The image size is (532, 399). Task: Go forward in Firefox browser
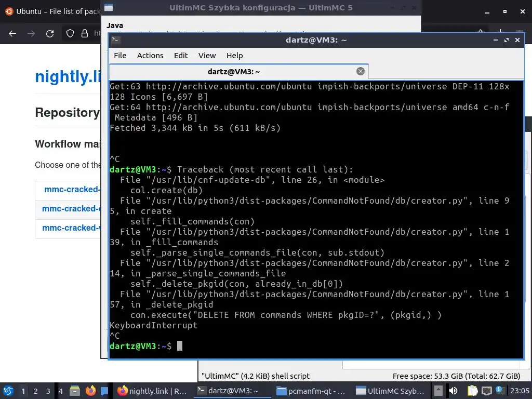click(x=31, y=34)
